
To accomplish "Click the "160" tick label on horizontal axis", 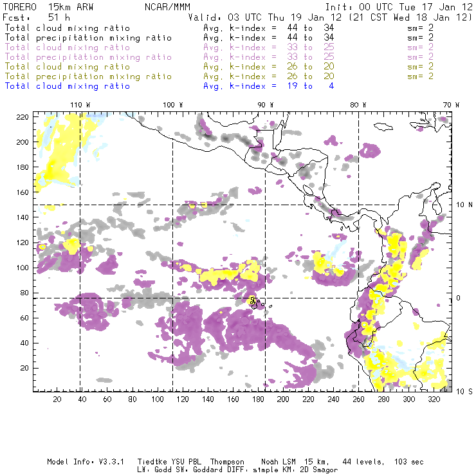I will pos(233,399).
